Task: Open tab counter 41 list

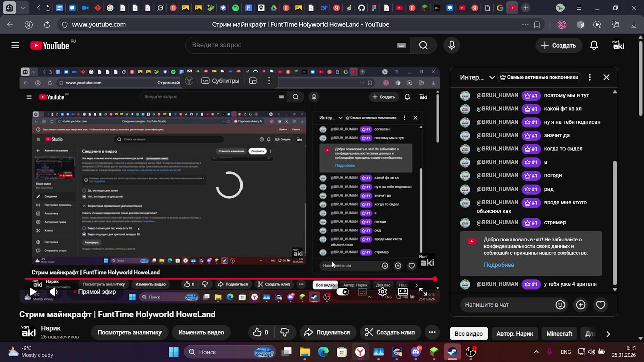Action: pos(10,8)
